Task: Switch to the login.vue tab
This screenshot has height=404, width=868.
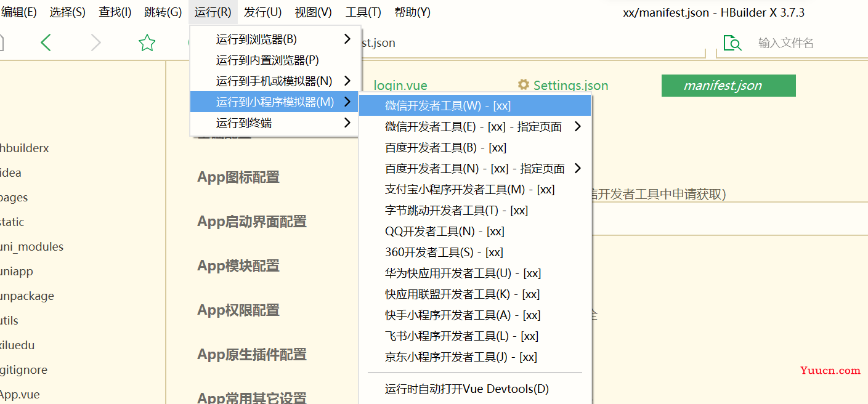Action: 400,86
